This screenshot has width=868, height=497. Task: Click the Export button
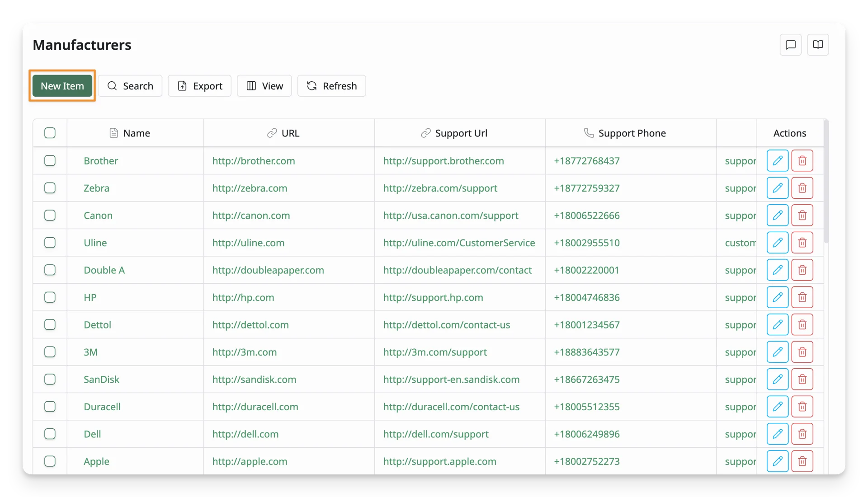point(199,86)
